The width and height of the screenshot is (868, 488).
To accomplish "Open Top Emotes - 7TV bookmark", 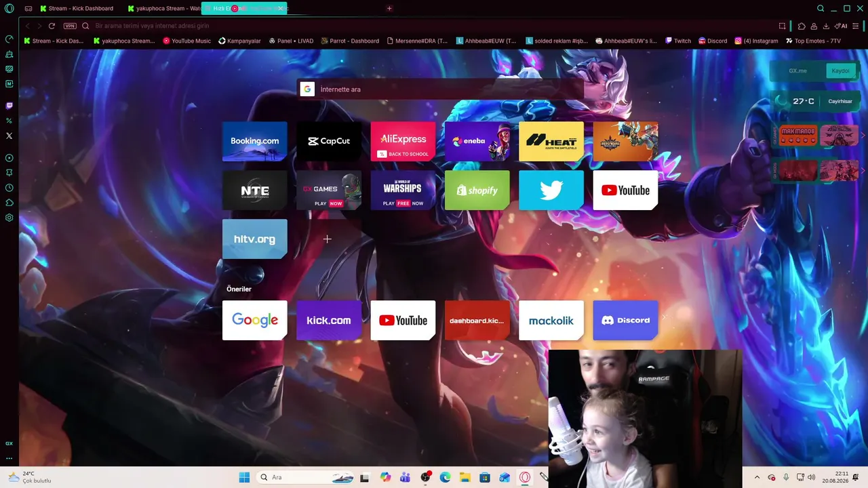I will pyautogui.click(x=813, y=41).
